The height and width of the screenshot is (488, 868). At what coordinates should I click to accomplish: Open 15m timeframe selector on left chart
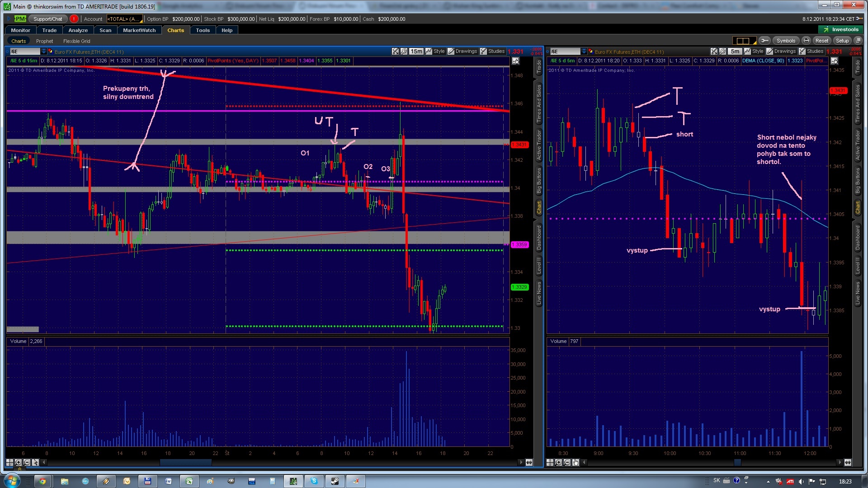[416, 52]
